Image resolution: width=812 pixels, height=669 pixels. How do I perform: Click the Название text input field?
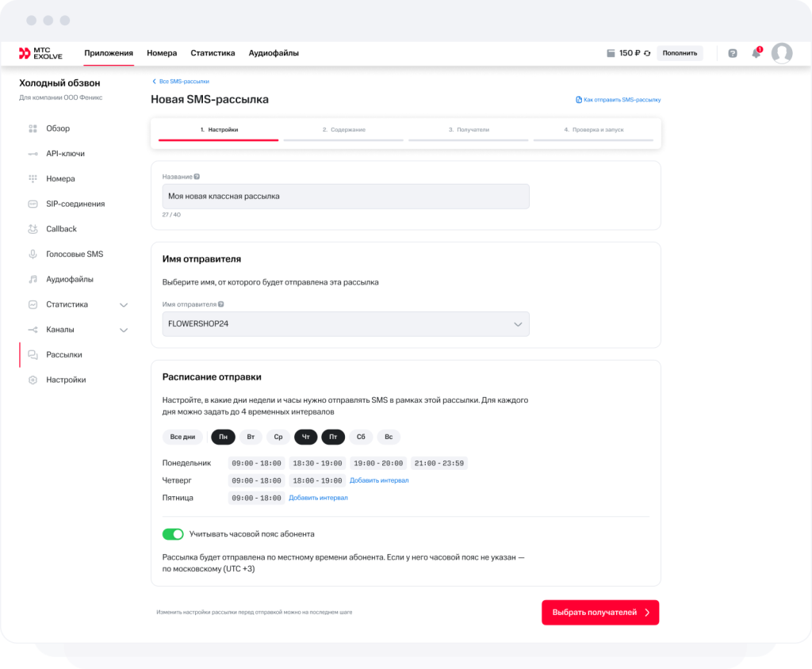point(346,197)
